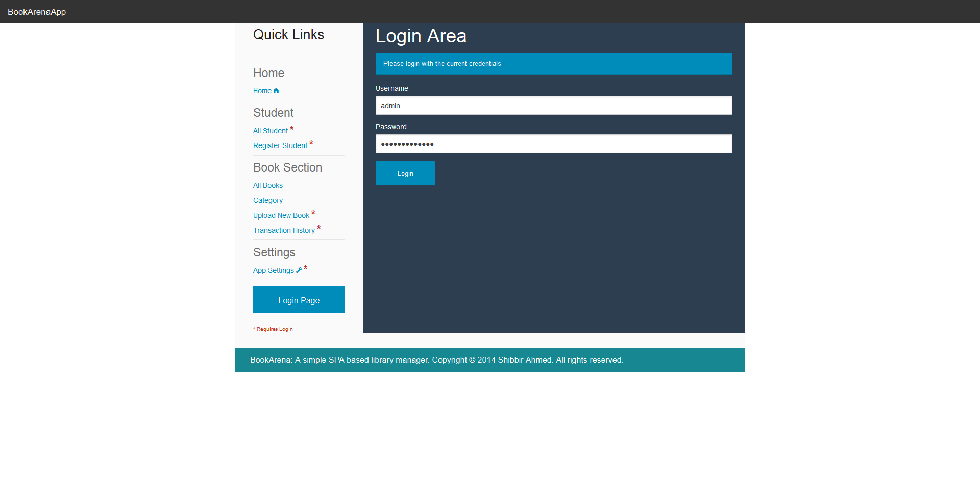Select the Category link
Screen dimensions: 980x486
267,201
